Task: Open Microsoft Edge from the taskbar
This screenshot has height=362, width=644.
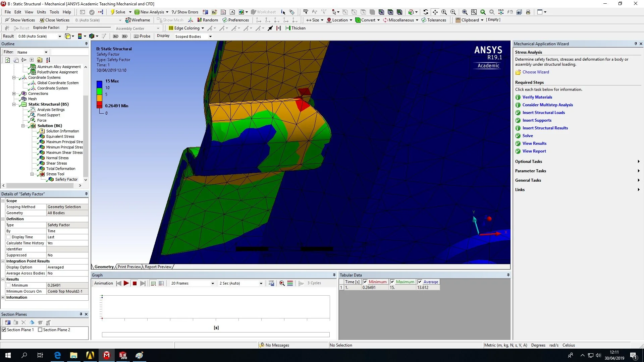Action: click(x=57, y=355)
